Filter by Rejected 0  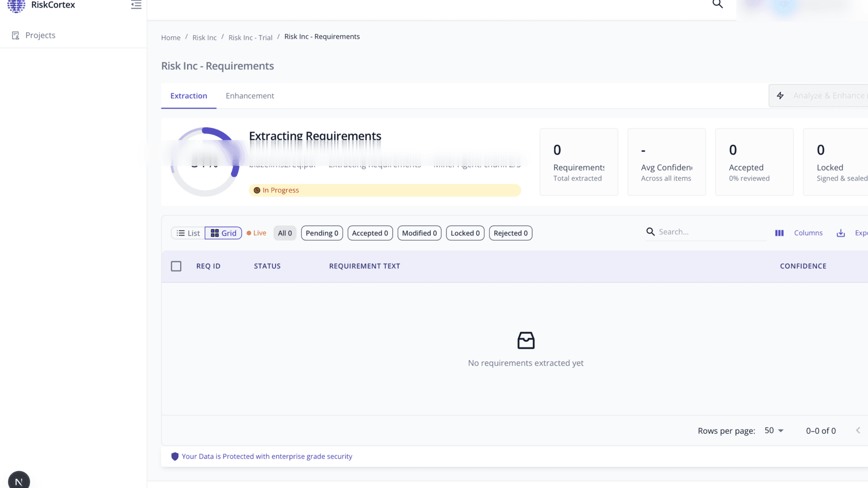[510, 233]
